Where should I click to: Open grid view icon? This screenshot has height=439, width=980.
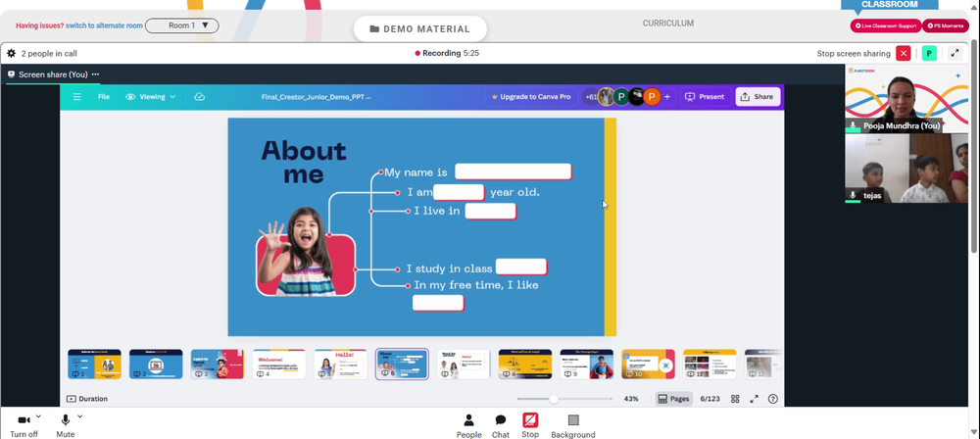point(735,399)
